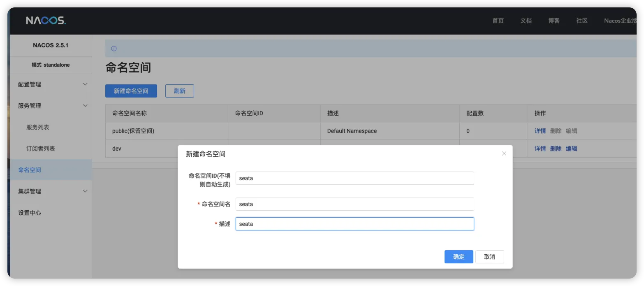Click the NACOS logo
The image size is (644, 286).
pyautogui.click(x=46, y=20)
